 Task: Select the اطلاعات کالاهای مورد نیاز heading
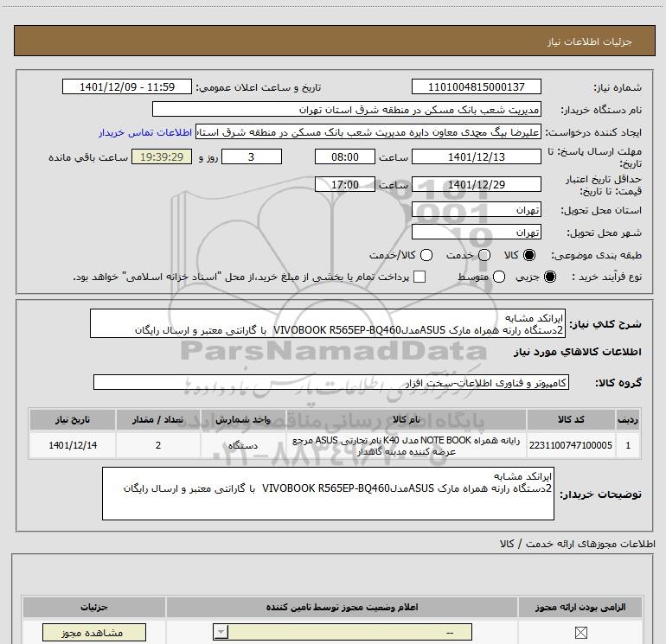(577, 352)
